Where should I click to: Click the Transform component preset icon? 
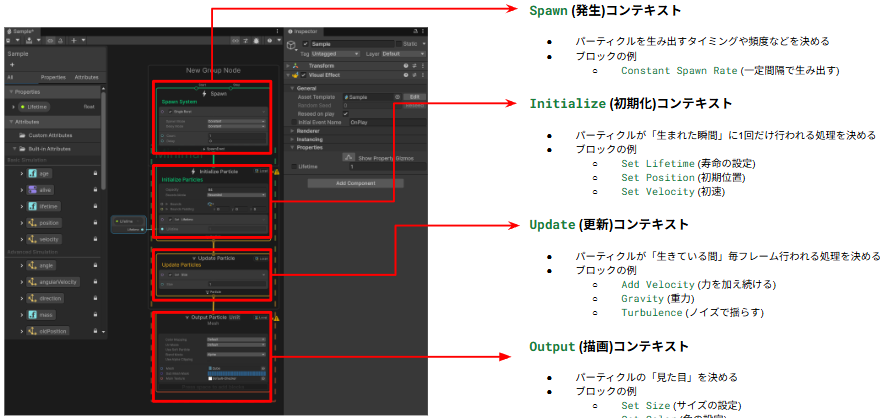tap(415, 65)
